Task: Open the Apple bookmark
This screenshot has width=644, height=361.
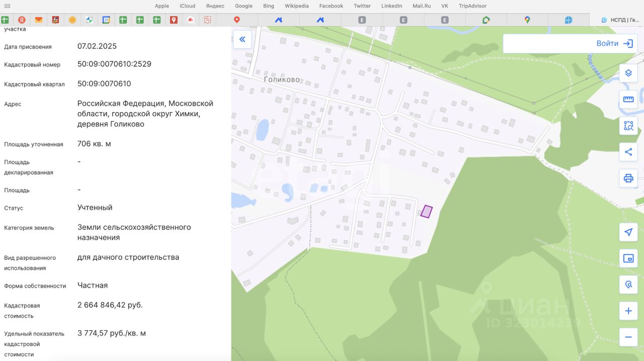Action: pyautogui.click(x=162, y=6)
